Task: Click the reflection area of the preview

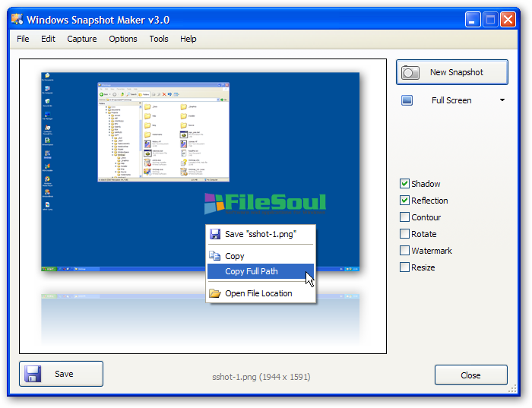Action: coord(200,319)
